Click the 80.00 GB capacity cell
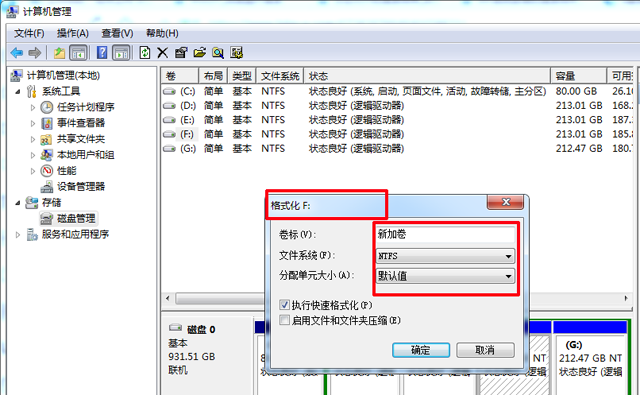The width and height of the screenshot is (640, 395). point(576,91)
